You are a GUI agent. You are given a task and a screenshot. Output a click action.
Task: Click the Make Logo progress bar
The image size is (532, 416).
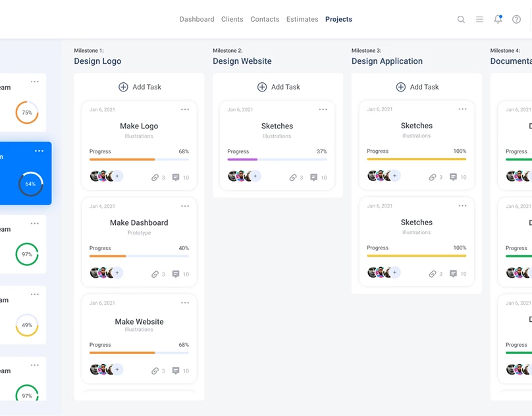(x=139, y=159)
